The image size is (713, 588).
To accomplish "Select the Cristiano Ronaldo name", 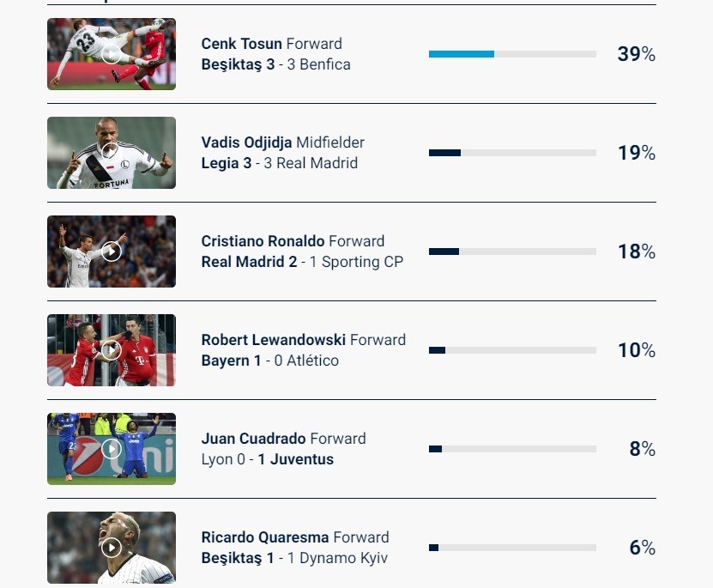I will tap(263, 241).
